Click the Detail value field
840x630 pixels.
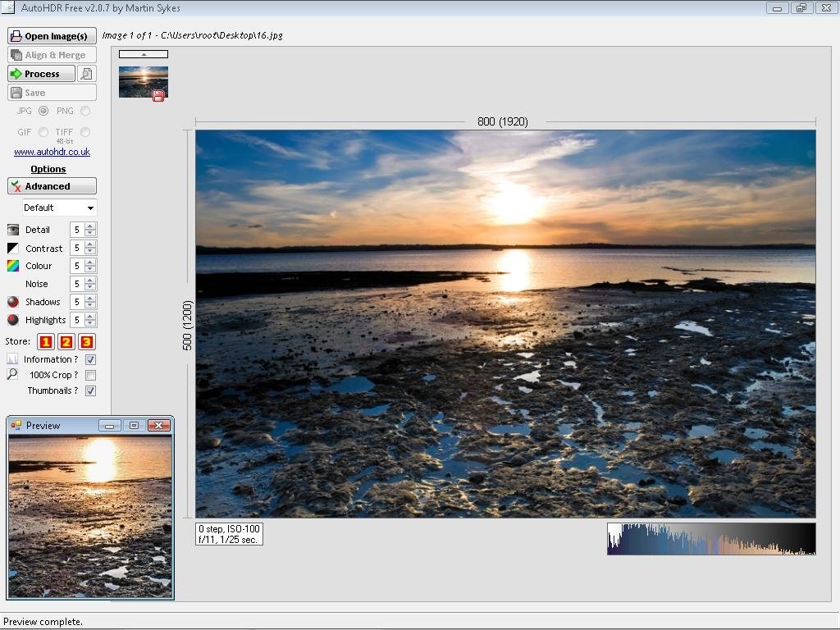(78, 230)
